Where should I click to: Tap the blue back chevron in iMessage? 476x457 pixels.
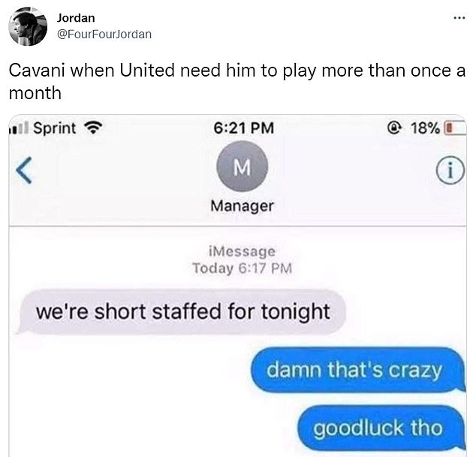click(x=24, y=170)
